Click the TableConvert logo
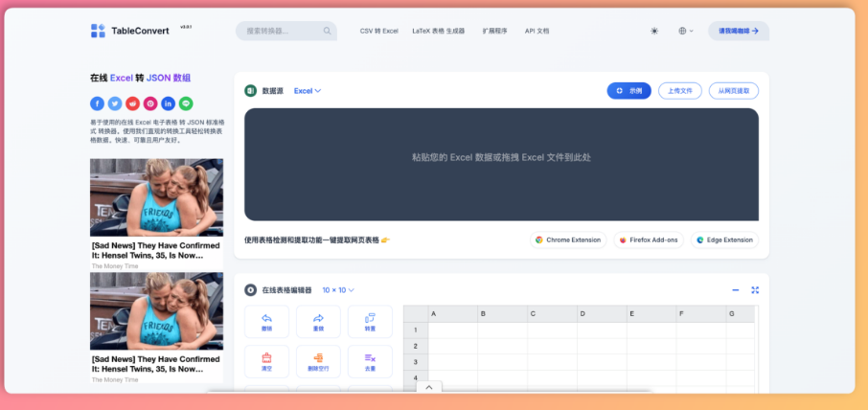Viewport: 868px width, 410px height. tap(130, 31)
